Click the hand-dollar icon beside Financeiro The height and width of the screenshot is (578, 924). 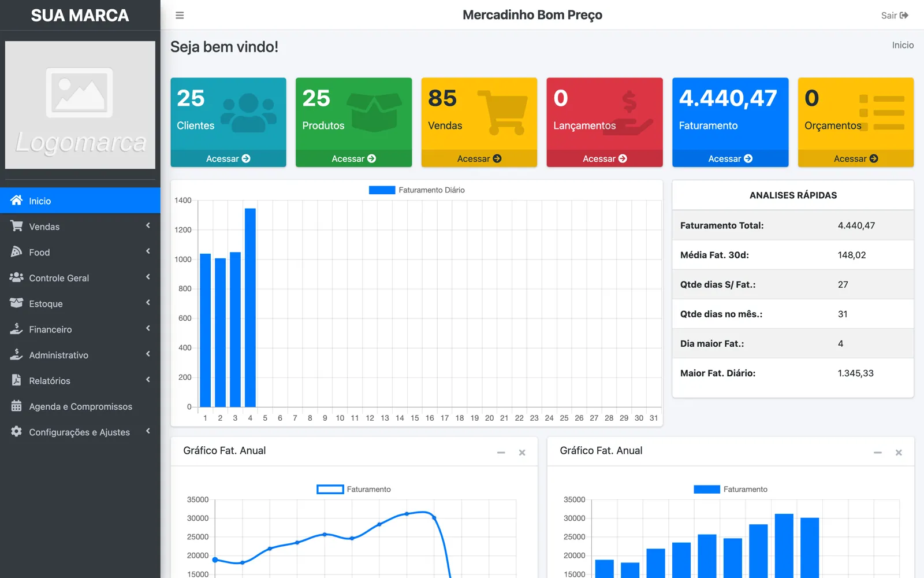[17, 329]
